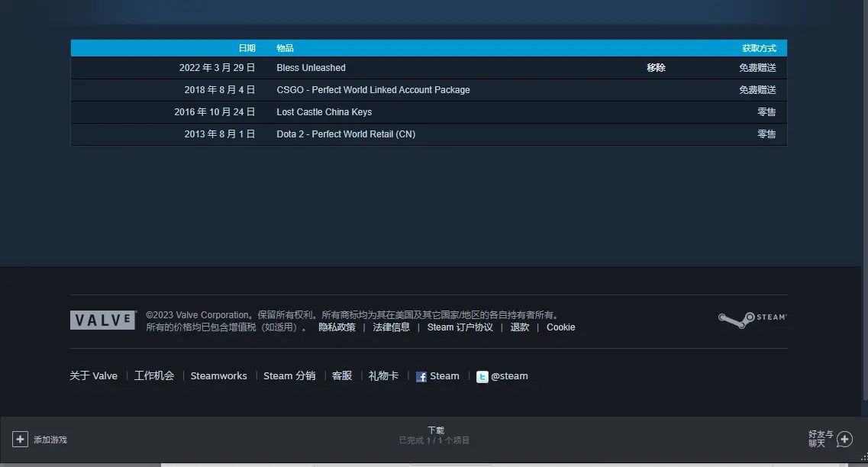Open 关于 Valve link
868x467 pixels.
click(x=94, y=375)
